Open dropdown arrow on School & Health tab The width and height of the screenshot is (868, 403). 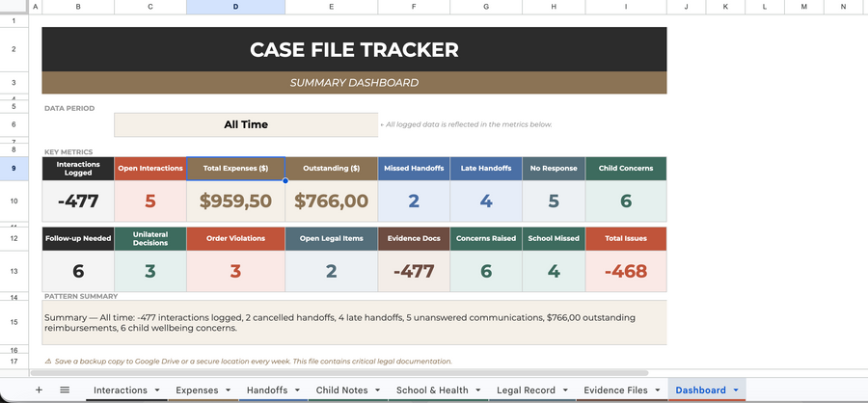click(x=478, y=390)
